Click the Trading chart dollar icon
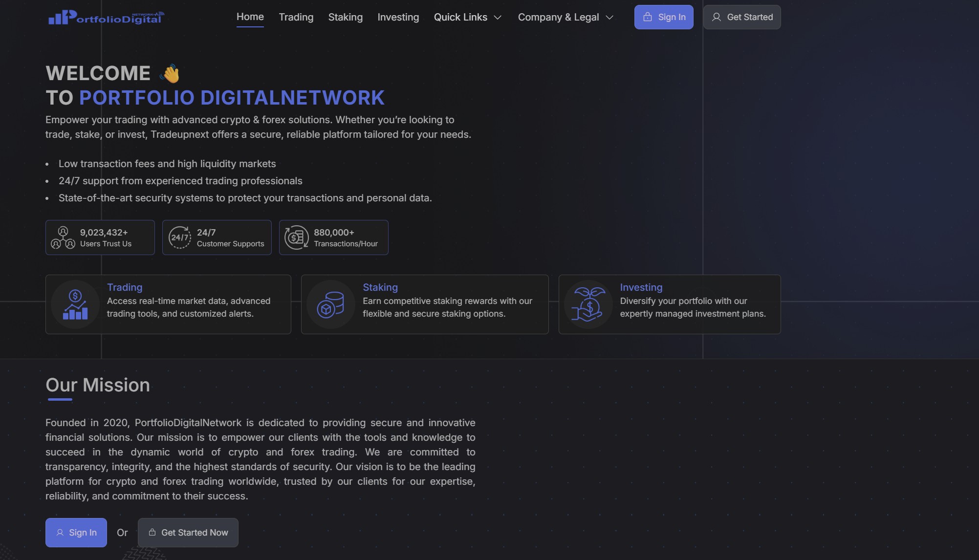Image resolution: width=979 pixels, height=560 pixels. tap(75, 304)
